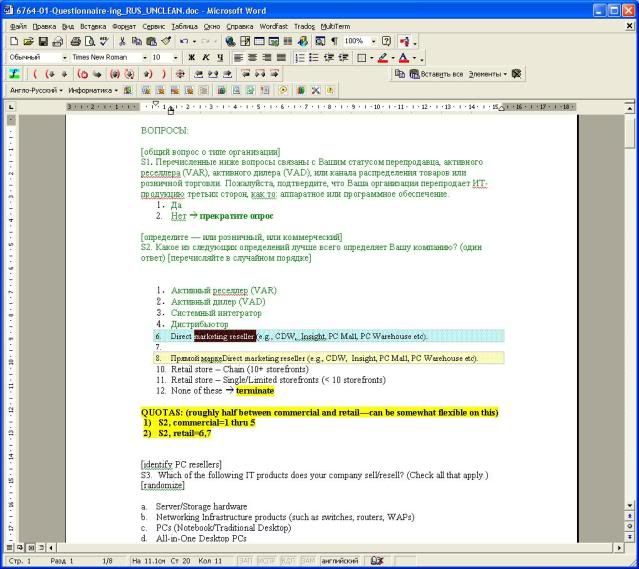
Task: Toggle italic formatting (К)
Action: (x=206, y=58)
